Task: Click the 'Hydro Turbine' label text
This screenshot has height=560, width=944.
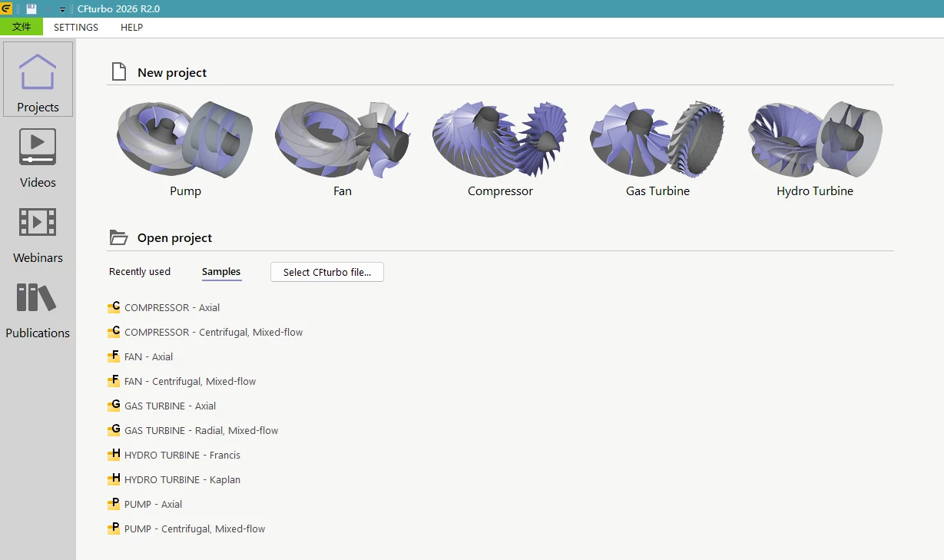Action: coord(815,191)
